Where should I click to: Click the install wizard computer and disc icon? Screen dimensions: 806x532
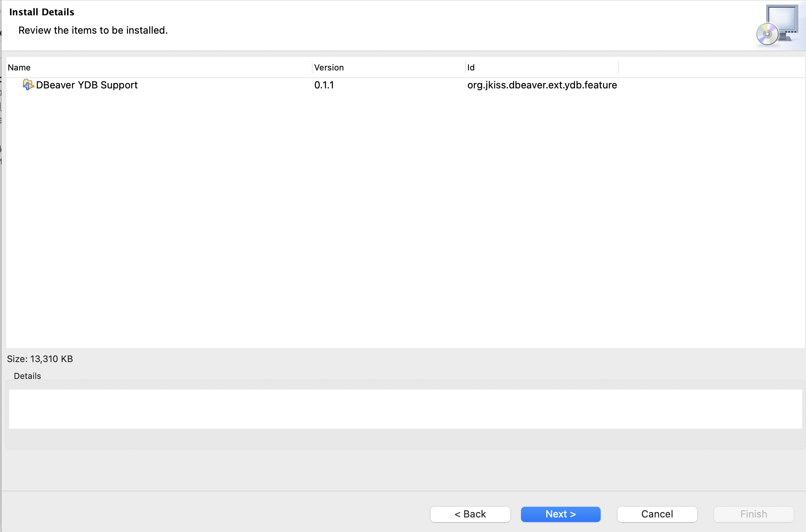[778, 25]
